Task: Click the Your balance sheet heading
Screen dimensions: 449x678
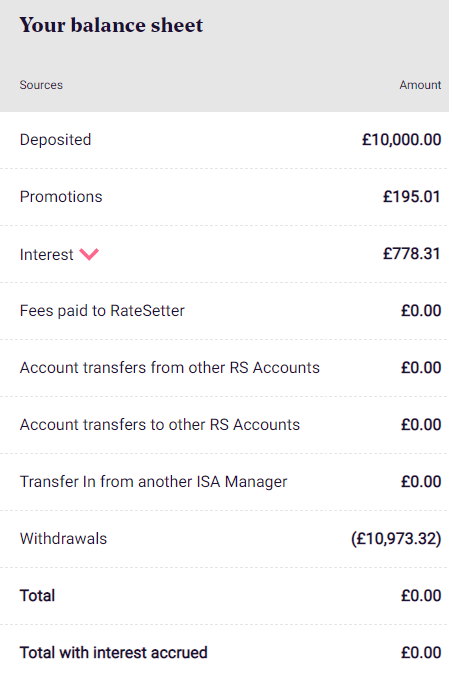Action: click(x=111, y=25)
